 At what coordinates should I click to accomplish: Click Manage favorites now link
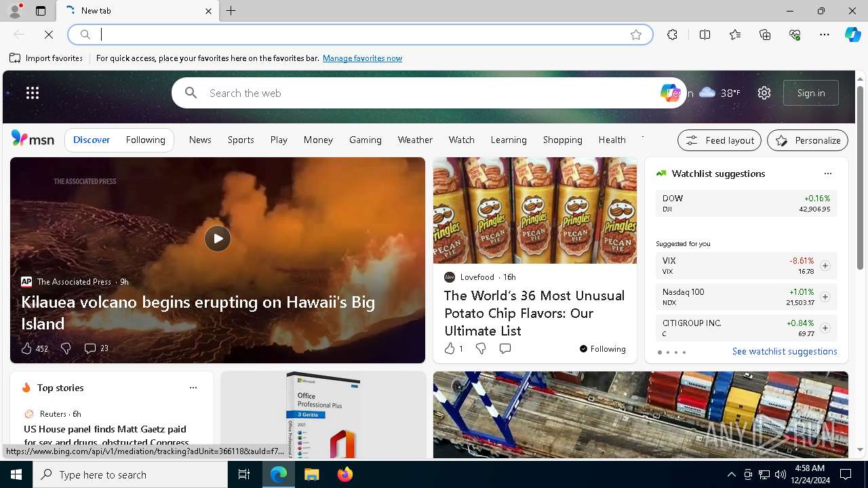coord(362,58)
